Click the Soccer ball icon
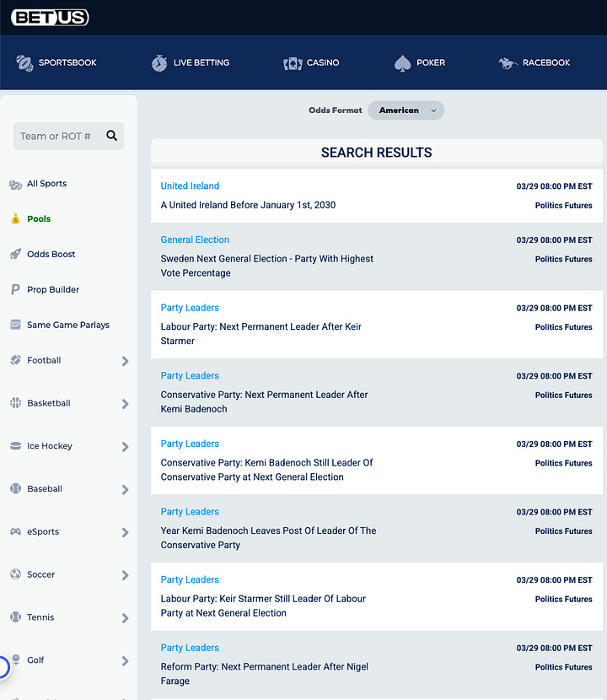 (x=16, y=574)
